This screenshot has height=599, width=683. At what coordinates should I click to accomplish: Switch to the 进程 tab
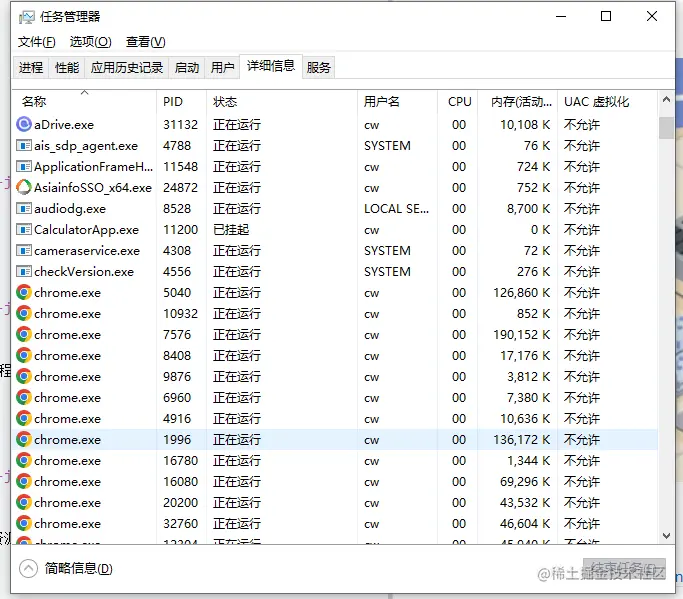tap(31, 68)
